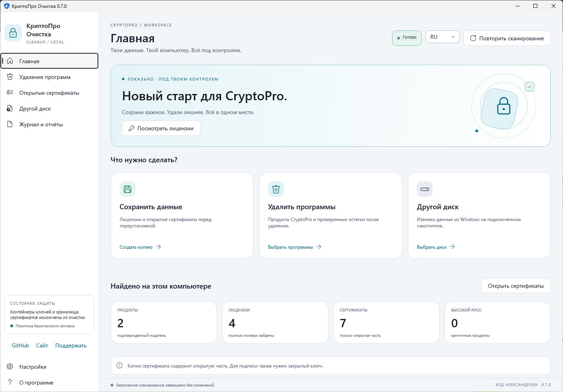Click the Повторить сканирование button
Image resolution: width=563 pixels, height=392 pixels.
click(x=507, y=38)
